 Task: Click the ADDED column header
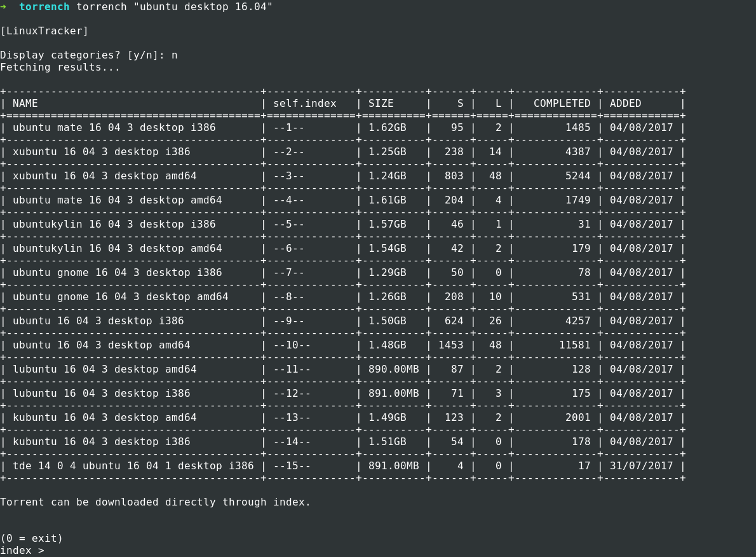pos(625,104)
